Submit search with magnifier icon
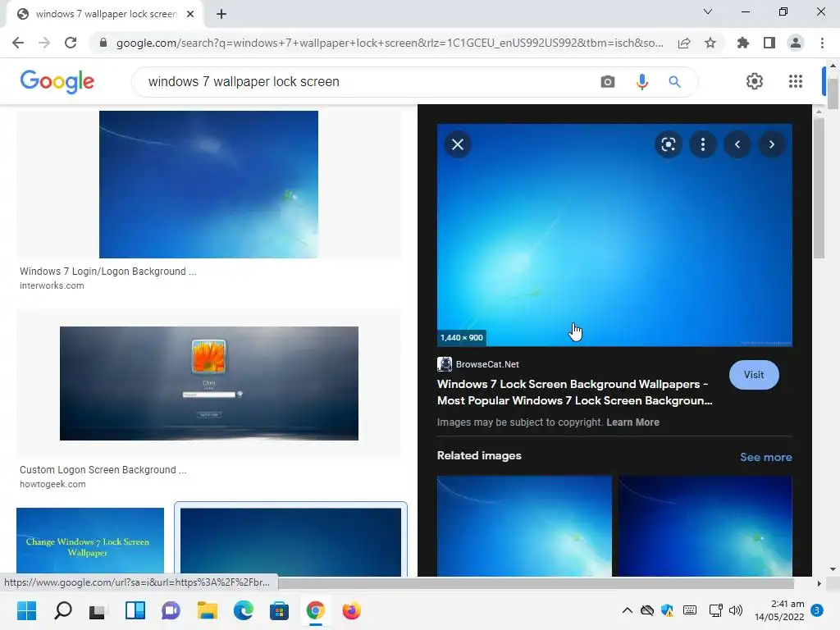 675,81
